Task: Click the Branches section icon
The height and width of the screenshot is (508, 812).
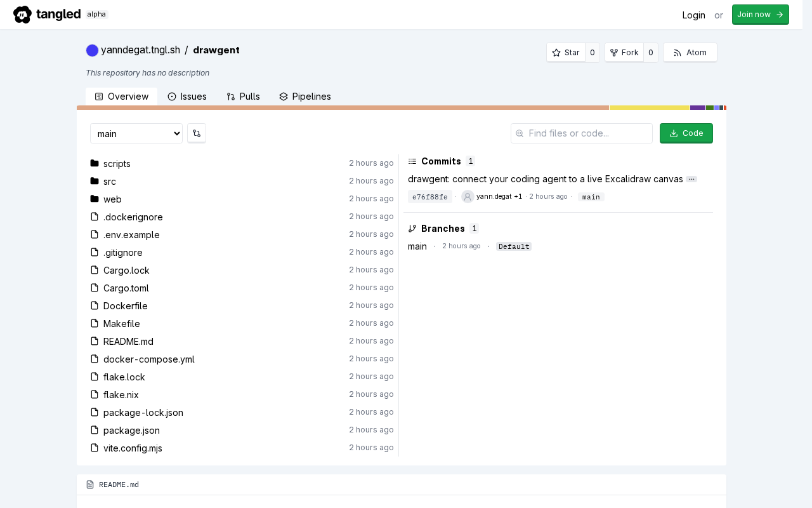Action: (412, 229)
